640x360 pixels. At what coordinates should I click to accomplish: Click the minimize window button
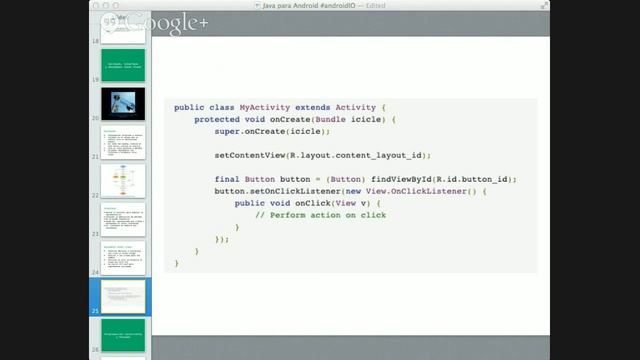click(106, 5)
